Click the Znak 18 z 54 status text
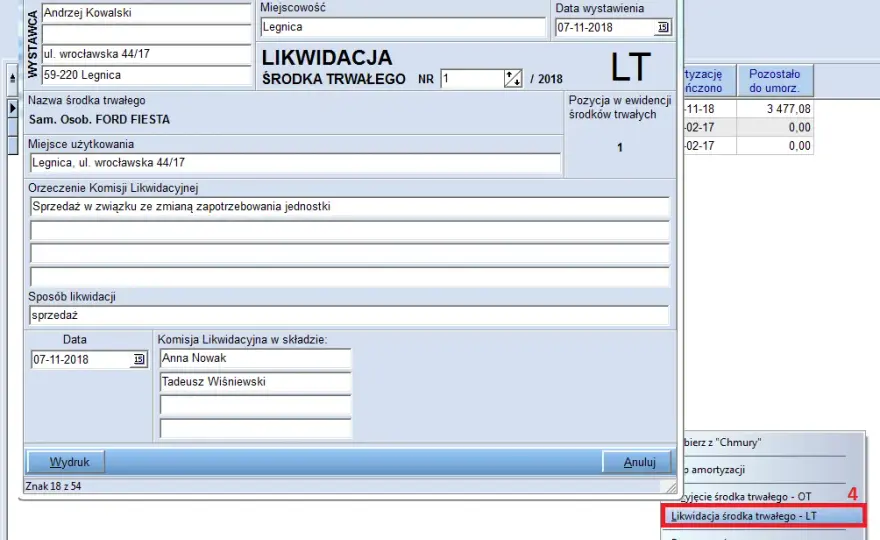880x540 pixels. point(53,486)
